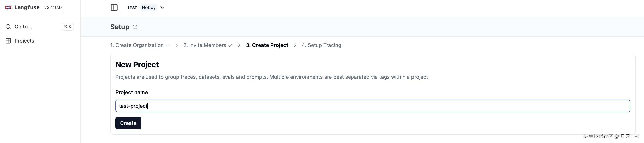
Task: Click the info icon beside Setup
Action: click(x=135, y=27)
